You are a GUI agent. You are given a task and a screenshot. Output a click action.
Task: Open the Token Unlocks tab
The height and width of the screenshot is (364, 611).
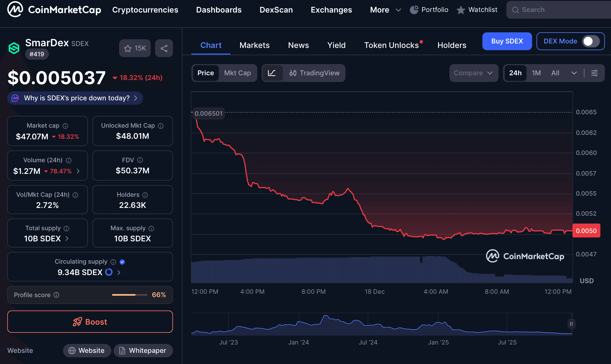pos(392,45)
